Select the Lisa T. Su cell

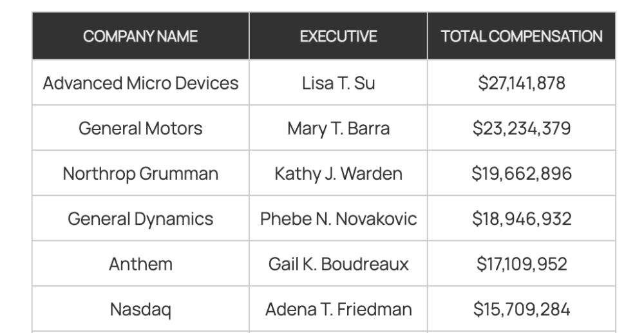(339, 83)
